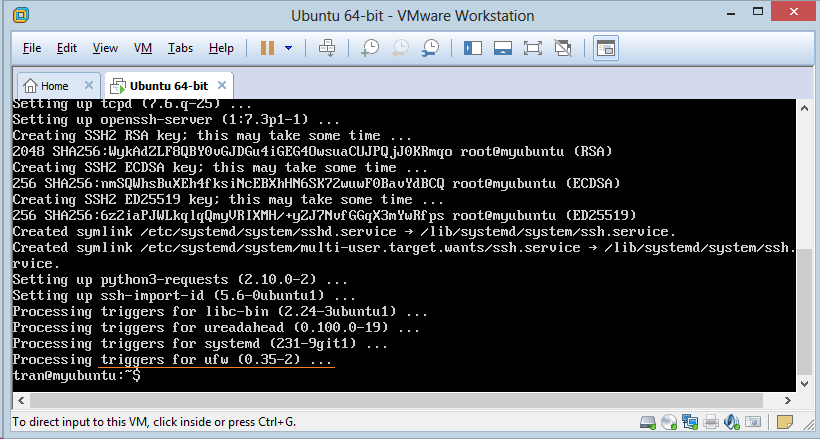
Task: Expand the power options dropdown arrow
Action: click(288, 48)
